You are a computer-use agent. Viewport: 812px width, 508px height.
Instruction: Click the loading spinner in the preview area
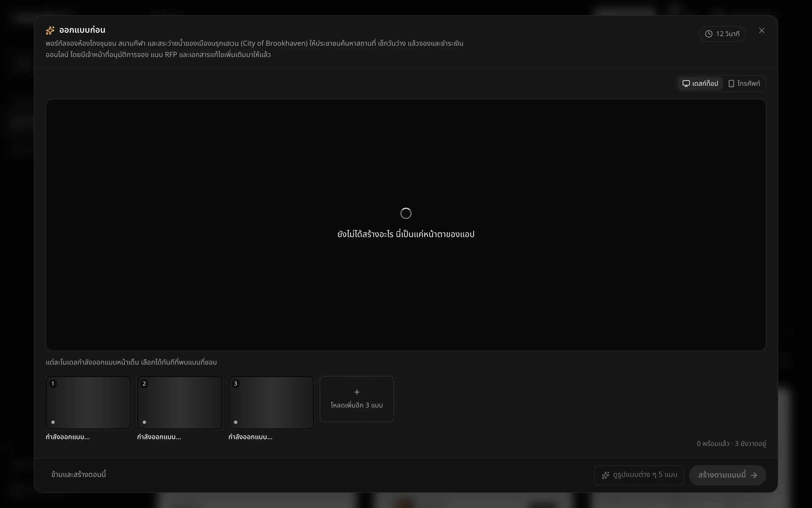[x=406, y=213]
